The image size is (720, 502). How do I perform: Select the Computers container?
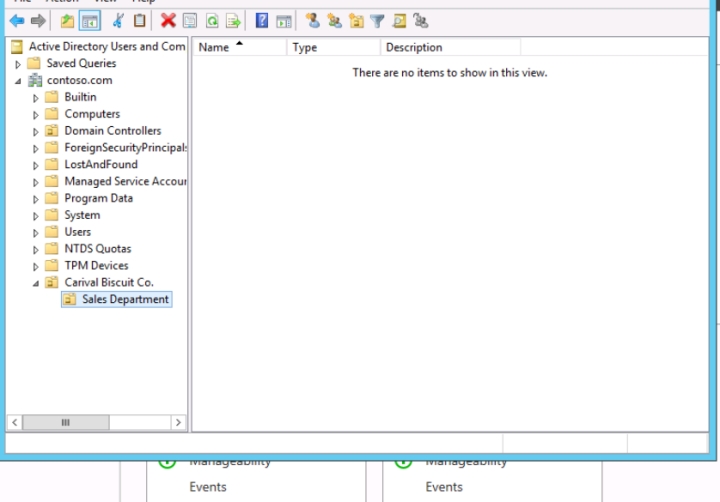[x=92, y=114]
